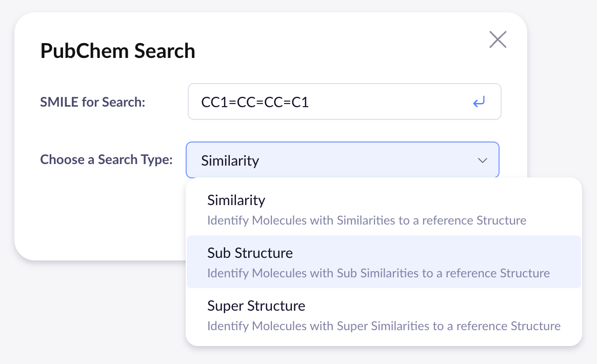This screenshot has width=597, height=364.
Task: Close the PubChem Search dialog
Action: coord(497,39)
